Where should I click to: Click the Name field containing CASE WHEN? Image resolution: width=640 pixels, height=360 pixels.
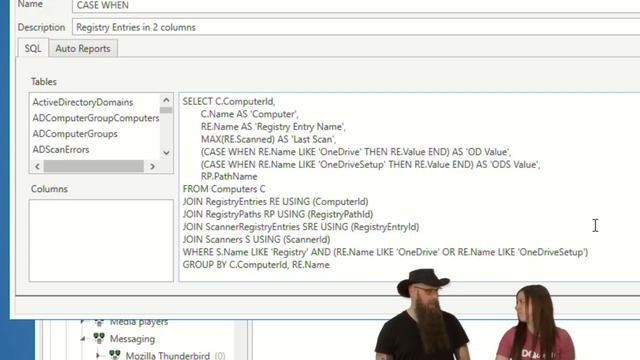coord(356,6)
